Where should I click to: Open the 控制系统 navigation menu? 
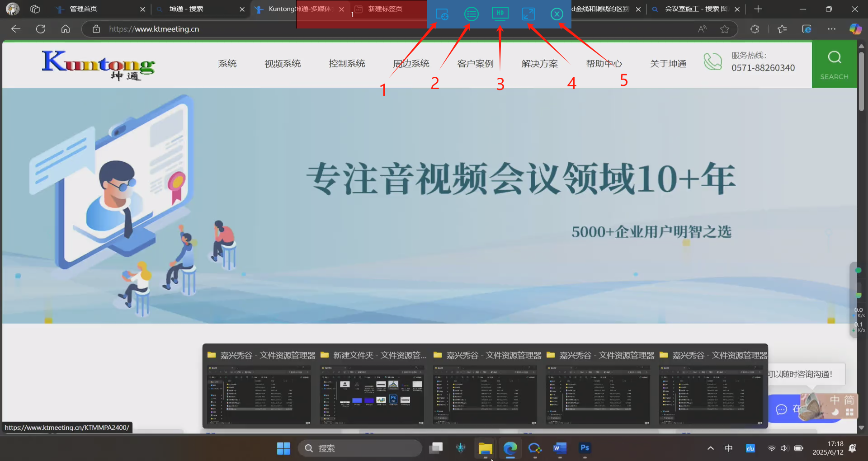click(347, 64)
